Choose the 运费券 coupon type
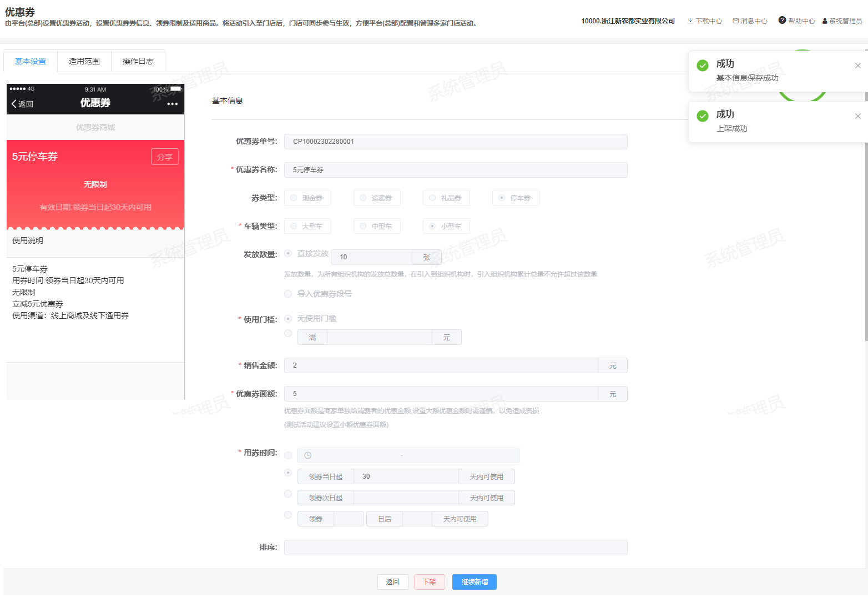 377,198
